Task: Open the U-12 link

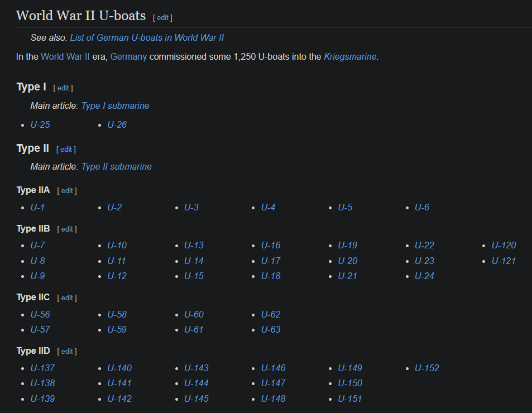Action: (117, 276)
